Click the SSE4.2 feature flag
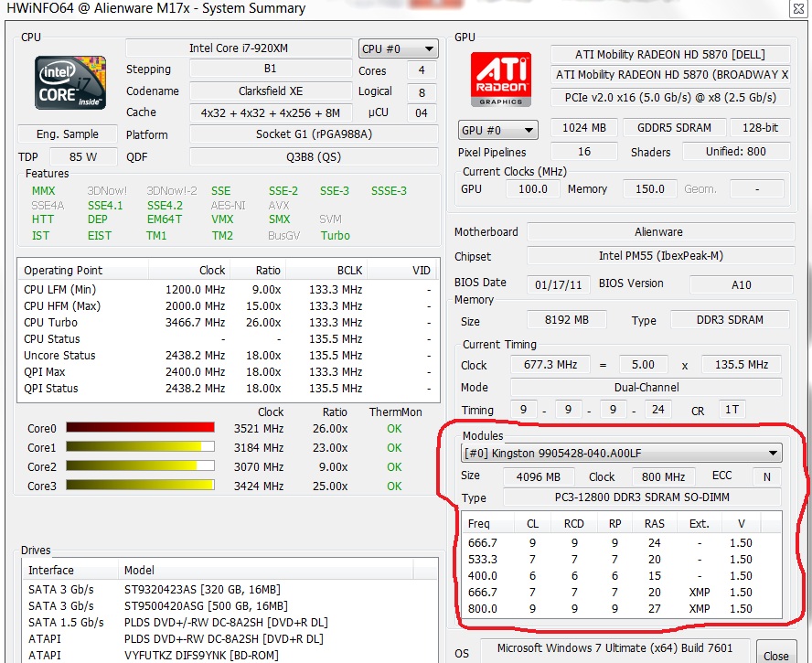The height and width of the screenshot is (663, 812). [x=165, y=206]
